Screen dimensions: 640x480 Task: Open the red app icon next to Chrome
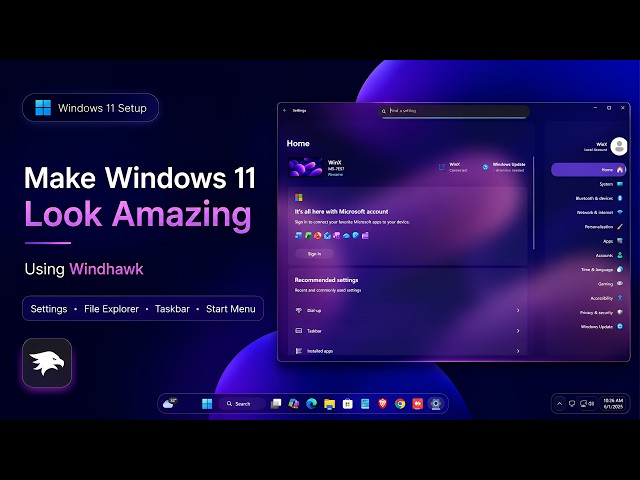tap(418, 404)
